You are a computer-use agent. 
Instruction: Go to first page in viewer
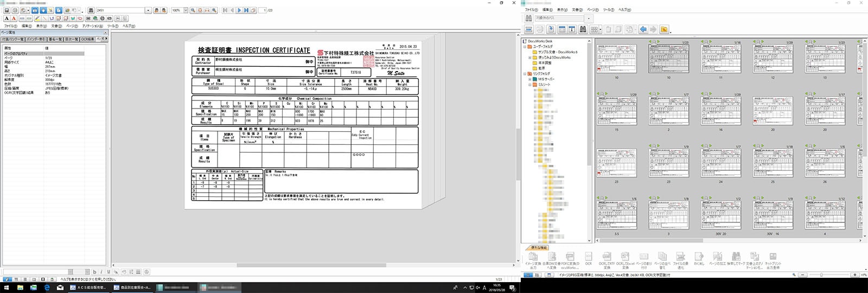pos(225,10)
